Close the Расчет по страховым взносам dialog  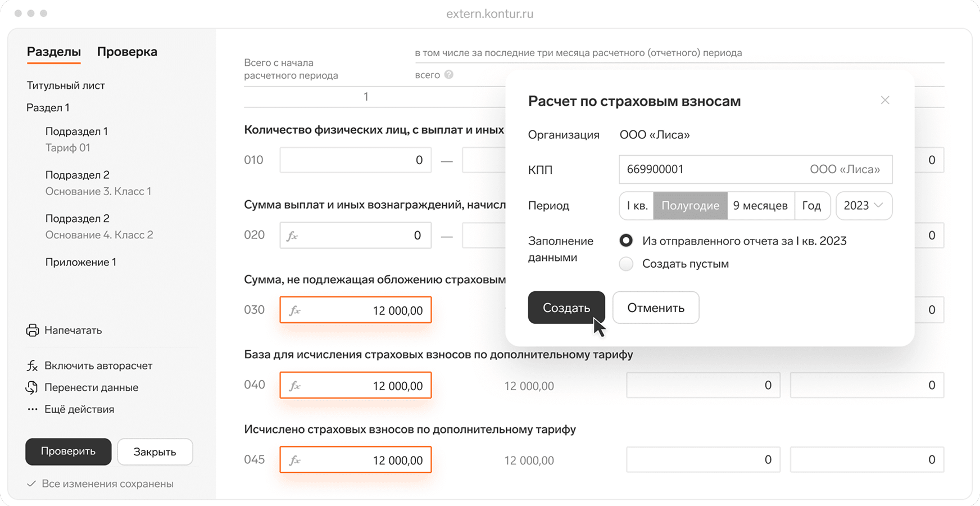[885, 100]
